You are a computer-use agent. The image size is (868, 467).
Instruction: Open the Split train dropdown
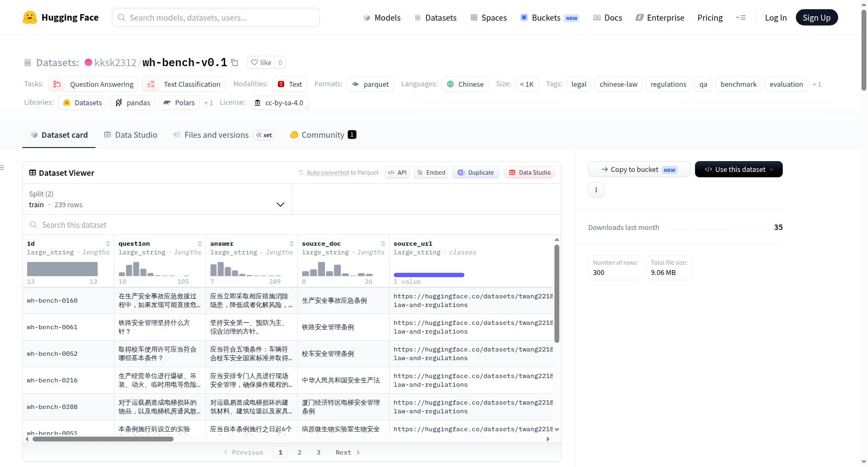click(x=157, y=199)
